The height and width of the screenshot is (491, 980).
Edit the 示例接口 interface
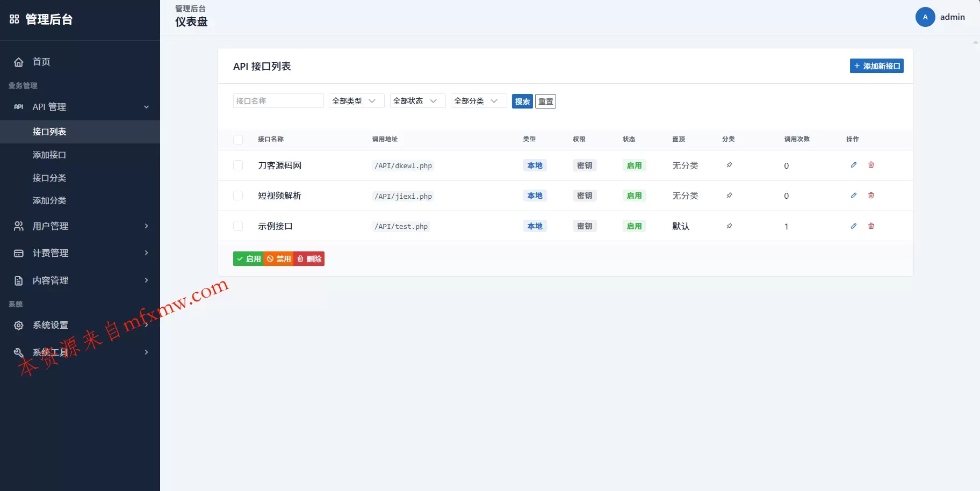[x=854, y=226]
